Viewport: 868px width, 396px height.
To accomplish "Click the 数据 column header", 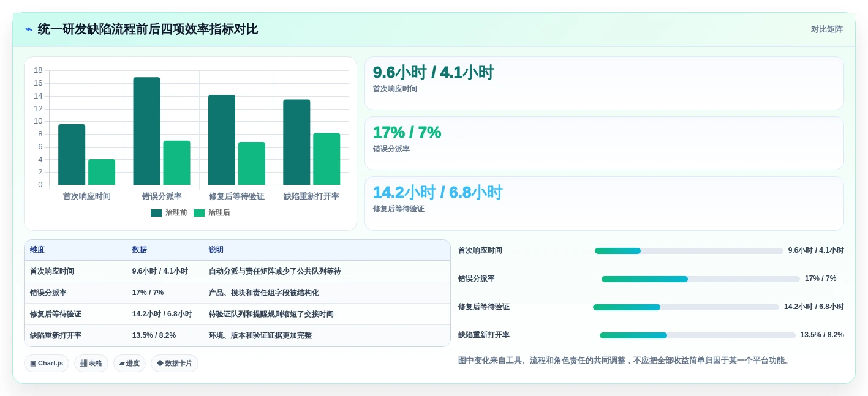I will pos(140,250).
